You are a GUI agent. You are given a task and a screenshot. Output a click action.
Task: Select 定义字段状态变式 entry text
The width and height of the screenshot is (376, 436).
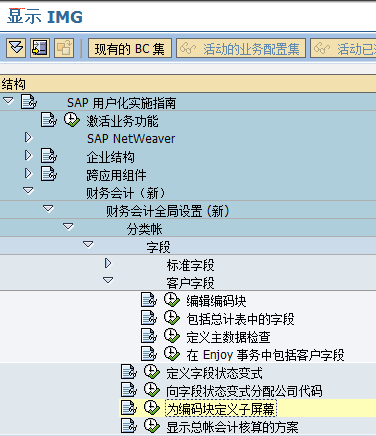click(x=214, y=373)
